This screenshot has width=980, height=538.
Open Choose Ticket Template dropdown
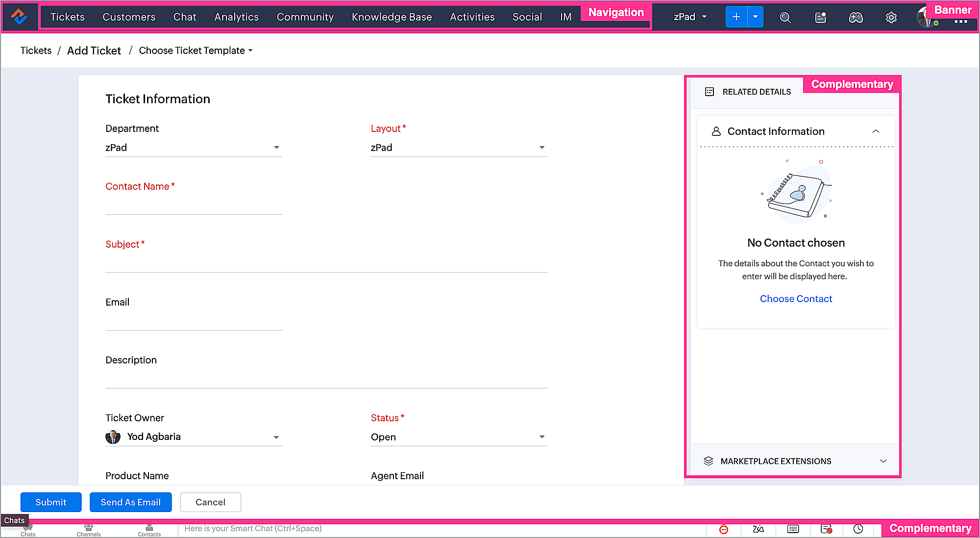pos(196,51)
